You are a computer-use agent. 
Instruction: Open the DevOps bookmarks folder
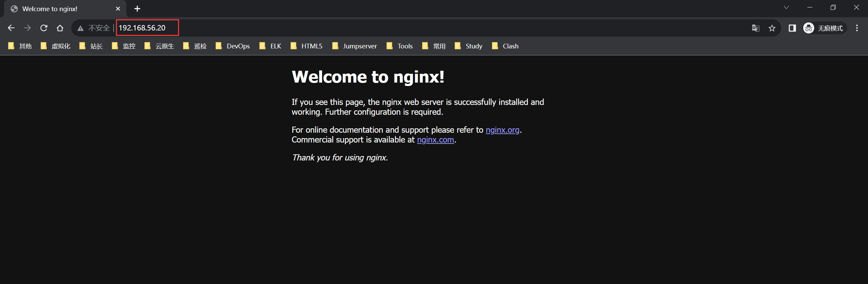(233, 46)
